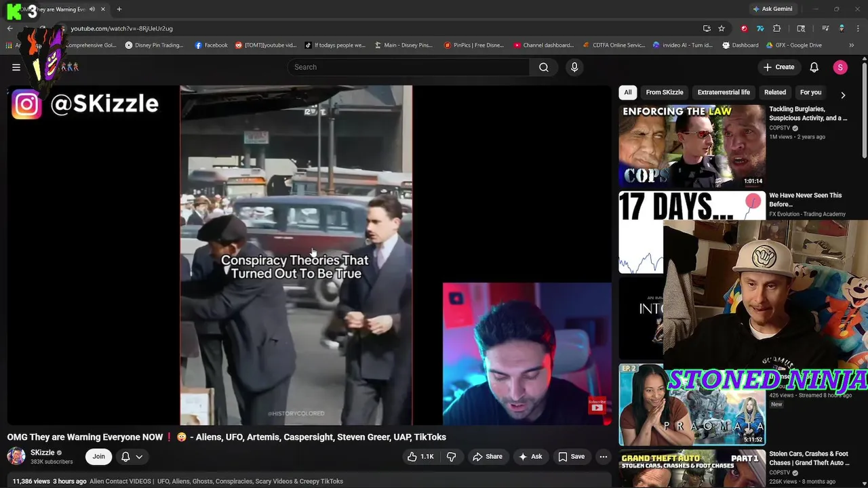Open the Chrome extensions puzzle menu
The width and height of the screenshot is (868, 488).
point(777,28)
